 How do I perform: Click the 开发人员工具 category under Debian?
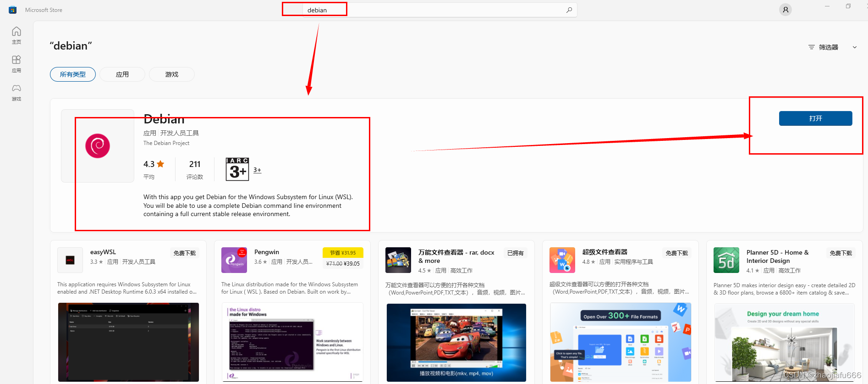coord(180,133)
